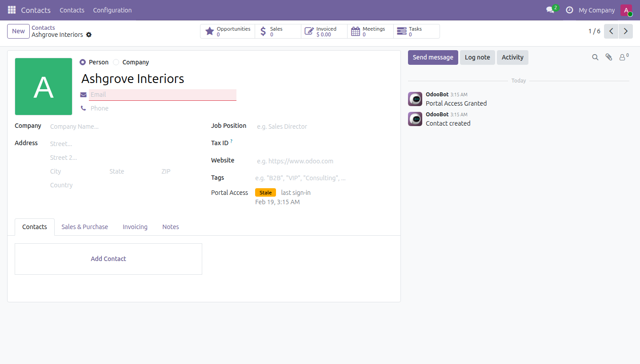Select the Person radio button
The height and width of the screenshot is (364, 640).
coord(83,62)
